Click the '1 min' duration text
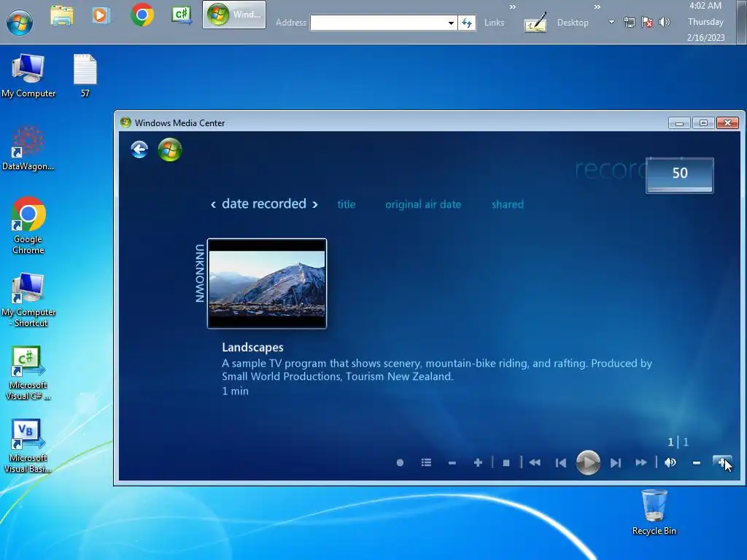 point(236,391)
